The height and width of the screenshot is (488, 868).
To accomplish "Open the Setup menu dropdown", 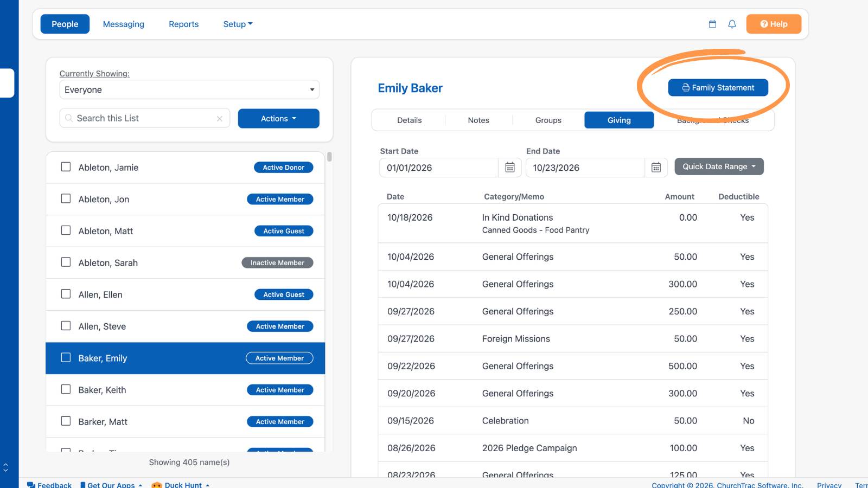I will tap(238, 24).
